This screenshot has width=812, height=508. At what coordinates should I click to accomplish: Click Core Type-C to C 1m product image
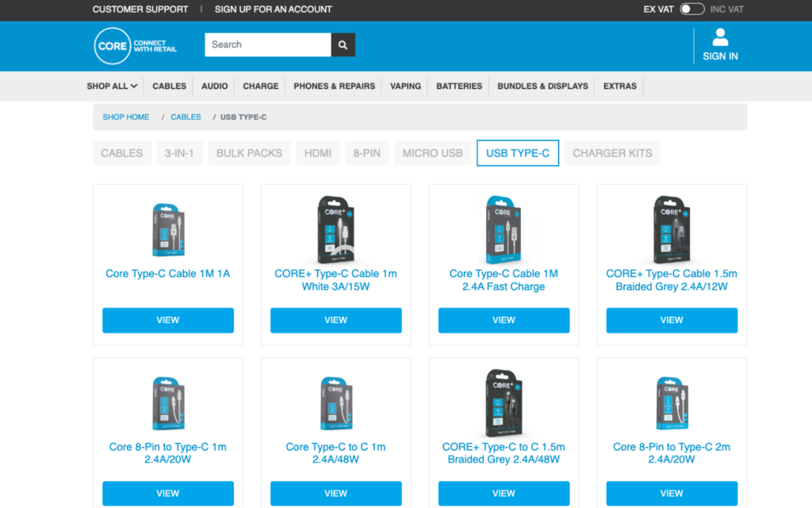point(336,403)
